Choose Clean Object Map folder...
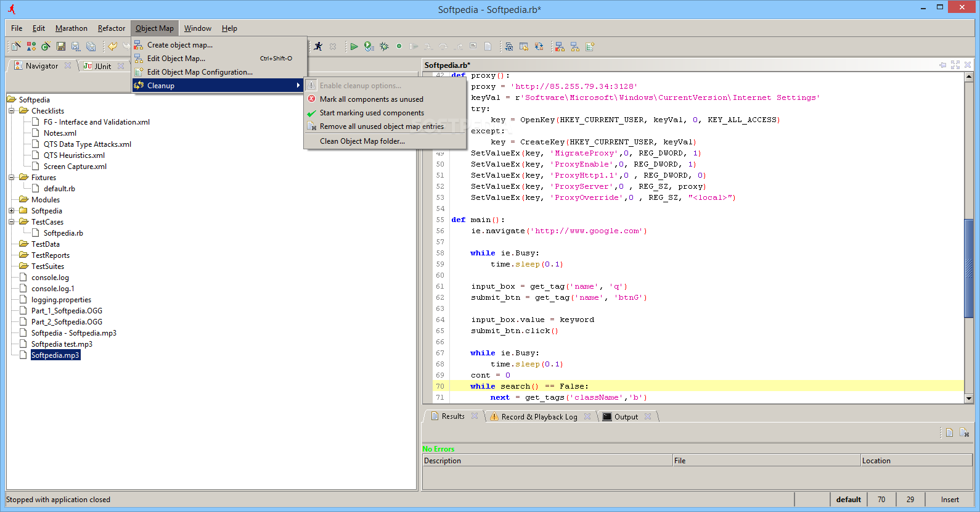Viewport: 980px width, 512px height. [x=385, y=141]
